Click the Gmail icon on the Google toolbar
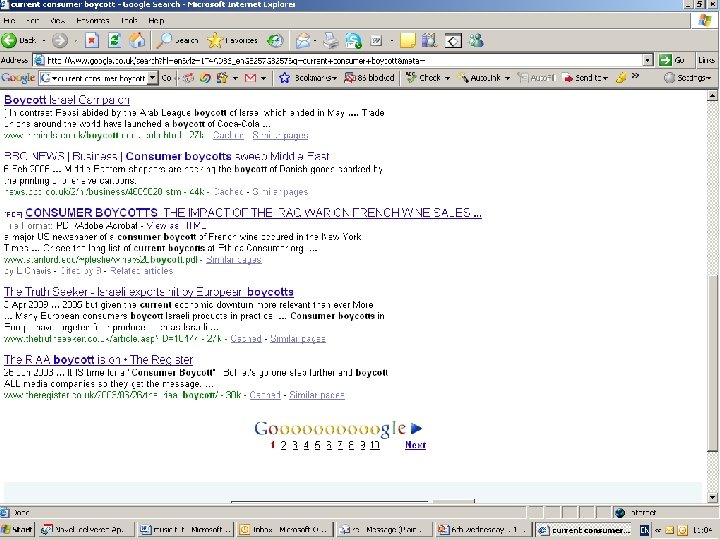The height and width of the screenshot is (540, 720). point(250,78)
